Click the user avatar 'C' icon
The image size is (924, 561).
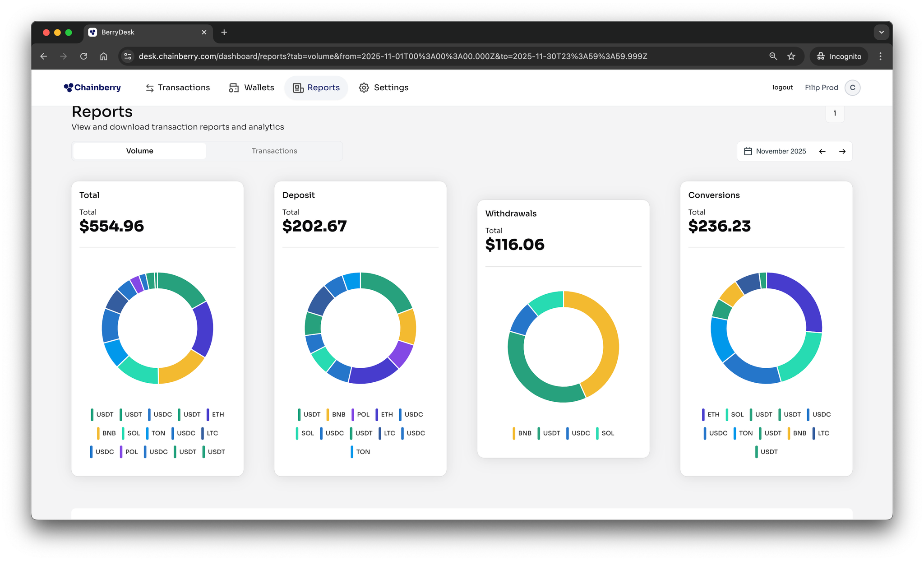pyautogui.click(x=852, y=88)
